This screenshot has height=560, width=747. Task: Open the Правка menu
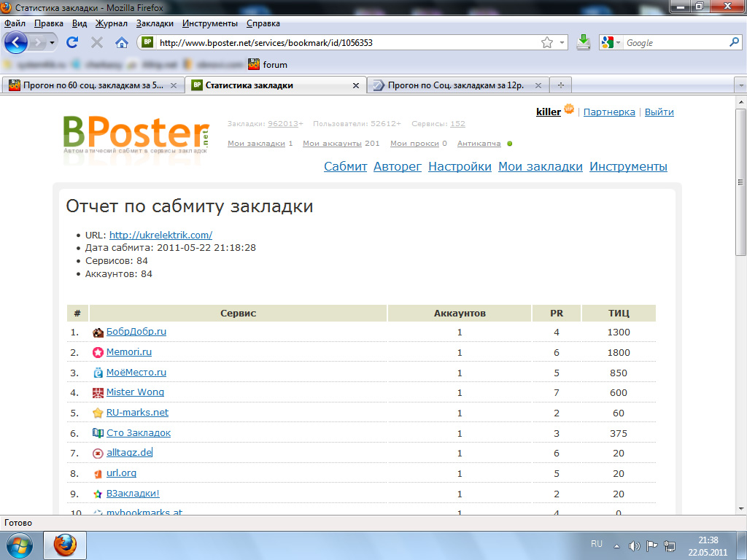pyautogui.click(x=49, y=23)
